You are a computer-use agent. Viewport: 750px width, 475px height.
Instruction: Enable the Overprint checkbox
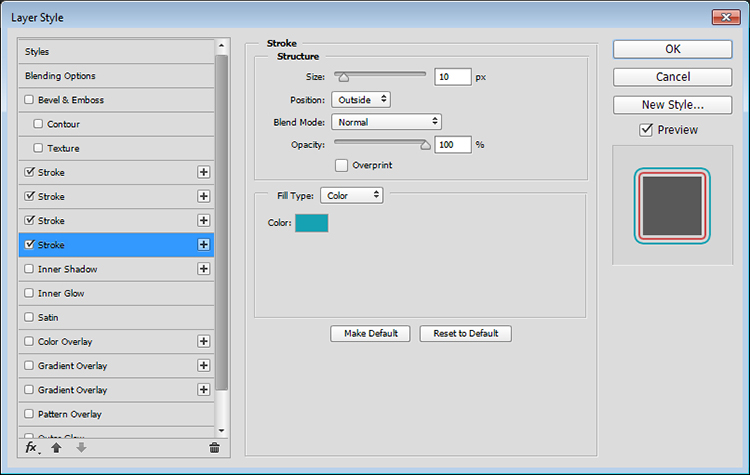(342, 165)
